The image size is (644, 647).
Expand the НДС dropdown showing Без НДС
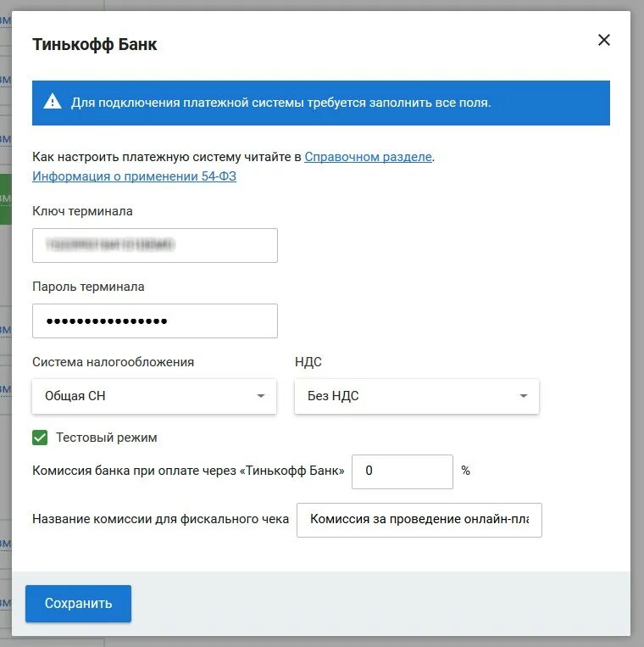(416, 396)
